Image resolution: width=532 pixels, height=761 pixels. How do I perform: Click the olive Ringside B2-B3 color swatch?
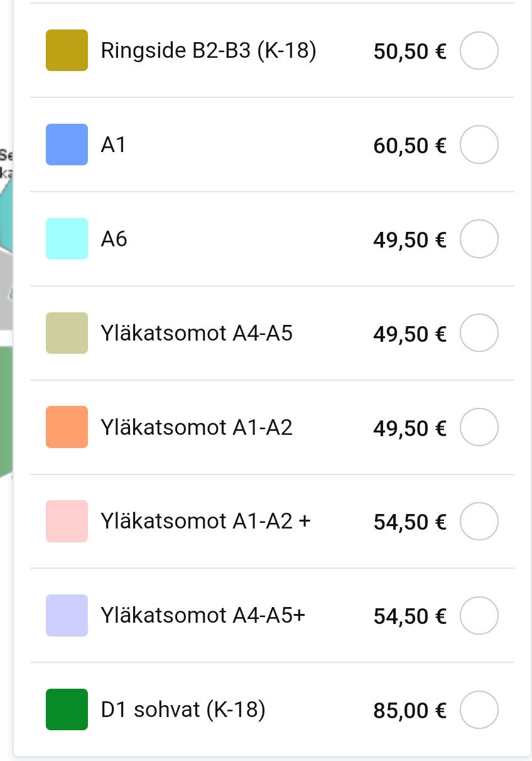(x=67, y=51)
